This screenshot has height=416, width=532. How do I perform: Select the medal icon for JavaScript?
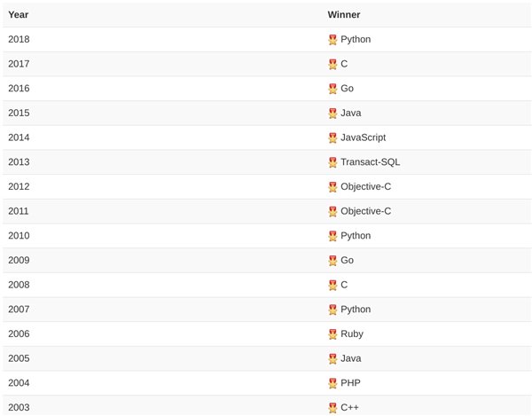332,137
